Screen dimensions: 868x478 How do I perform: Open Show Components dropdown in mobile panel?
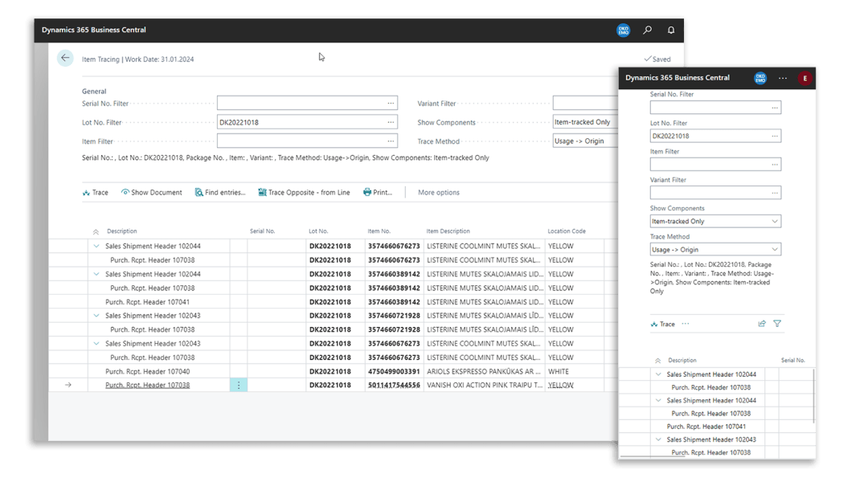(x=714, y=221)
